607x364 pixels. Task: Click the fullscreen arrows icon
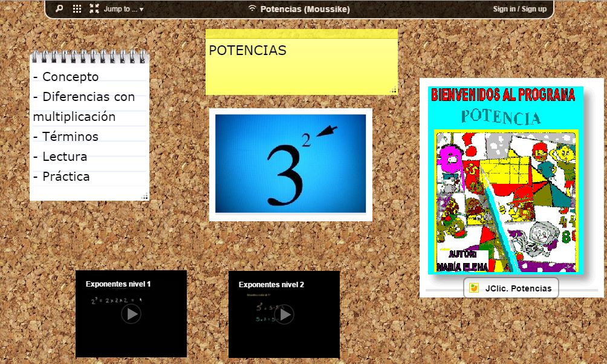94,9
